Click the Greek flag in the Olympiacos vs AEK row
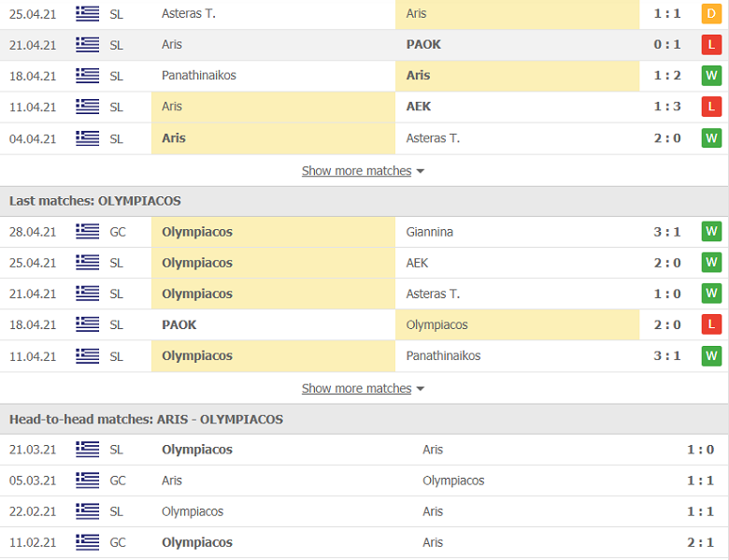Viewport: 729px width, 560px height. [x=88, y=263]
